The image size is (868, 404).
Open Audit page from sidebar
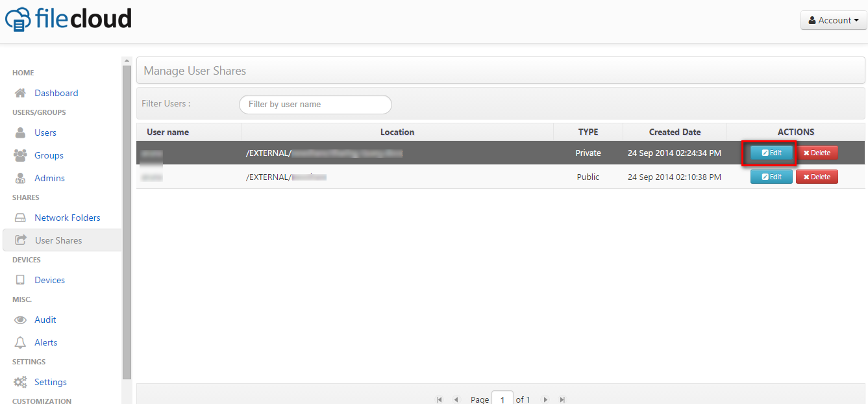click(45, 320)
